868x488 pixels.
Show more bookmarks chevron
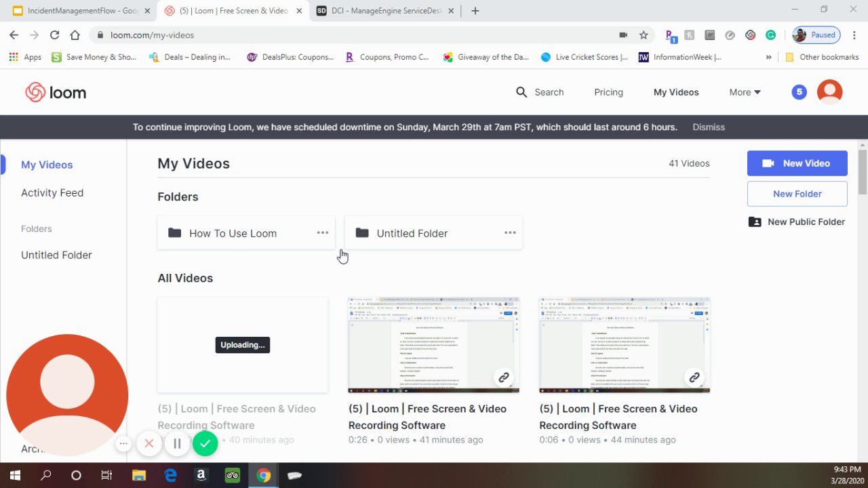pyautogui.click(x=768, y=57)
